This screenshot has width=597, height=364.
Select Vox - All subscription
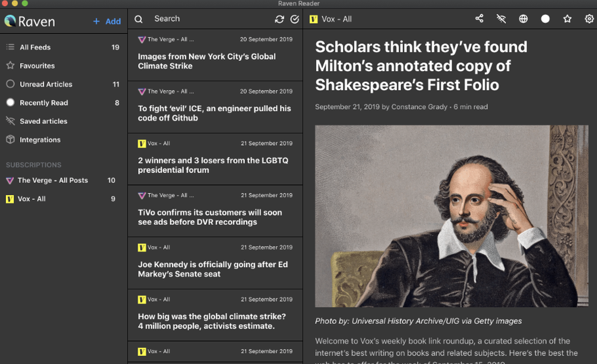coord(61,199)
